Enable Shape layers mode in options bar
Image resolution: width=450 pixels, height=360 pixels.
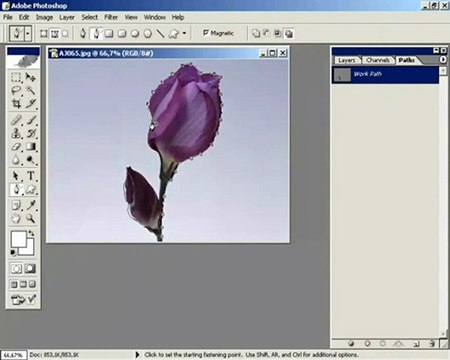point(43,34)
